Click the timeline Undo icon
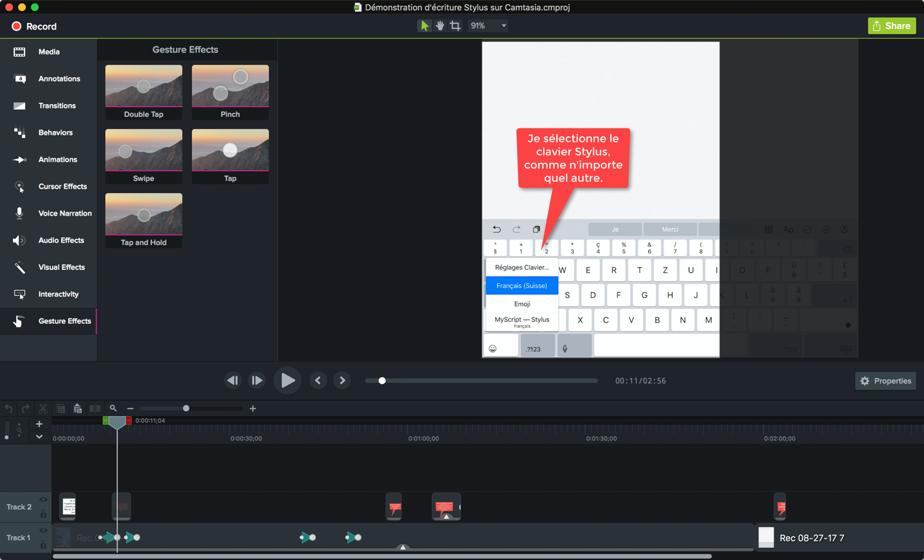The width and height of the screenshot is (924, 560). (x=8, y=409)
